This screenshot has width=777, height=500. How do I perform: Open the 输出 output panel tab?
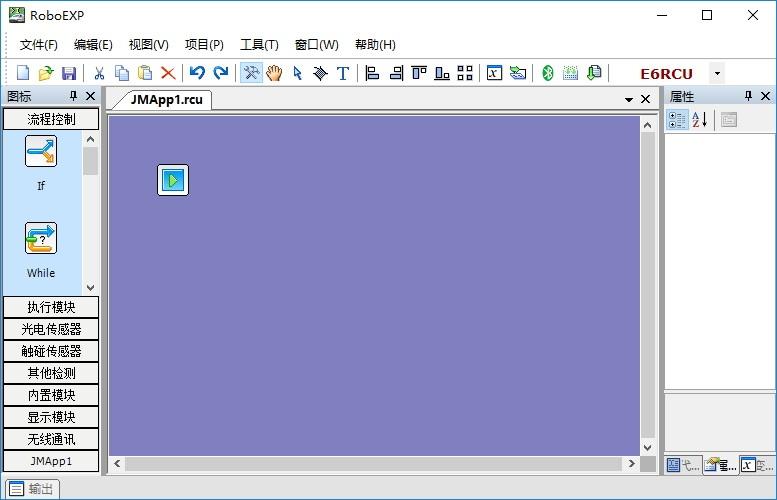coord(32,489)
